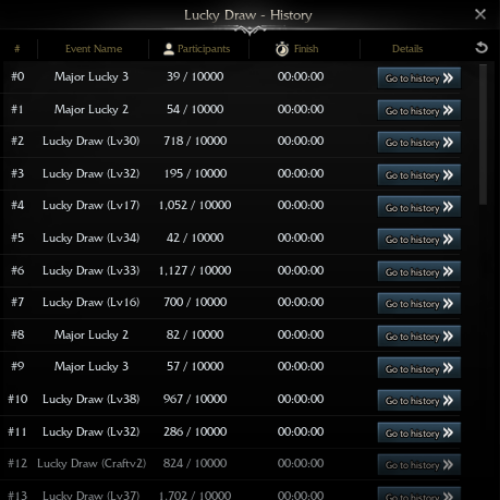
Task: Click the Participants column header label
Action: tap(204, 49)
